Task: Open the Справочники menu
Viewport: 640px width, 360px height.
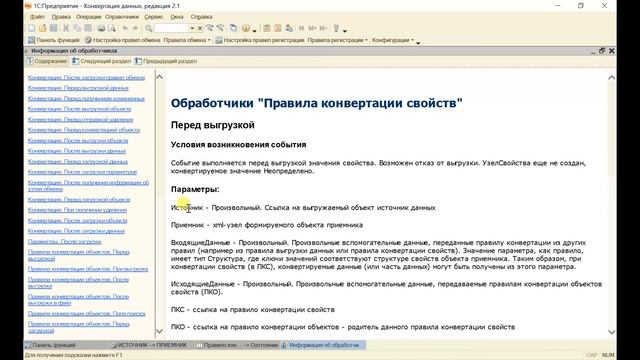Action: (122, 17)
